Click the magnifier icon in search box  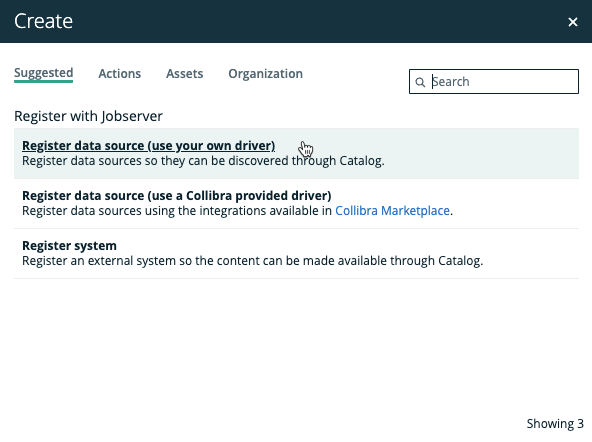click(420, 82)
